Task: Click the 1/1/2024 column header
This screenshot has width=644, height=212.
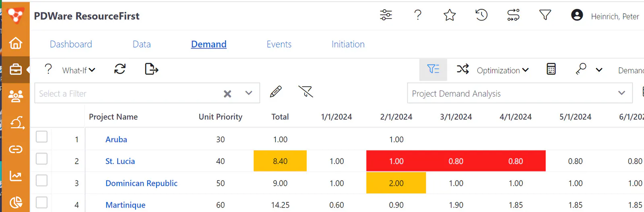Action: pos(336,117)
